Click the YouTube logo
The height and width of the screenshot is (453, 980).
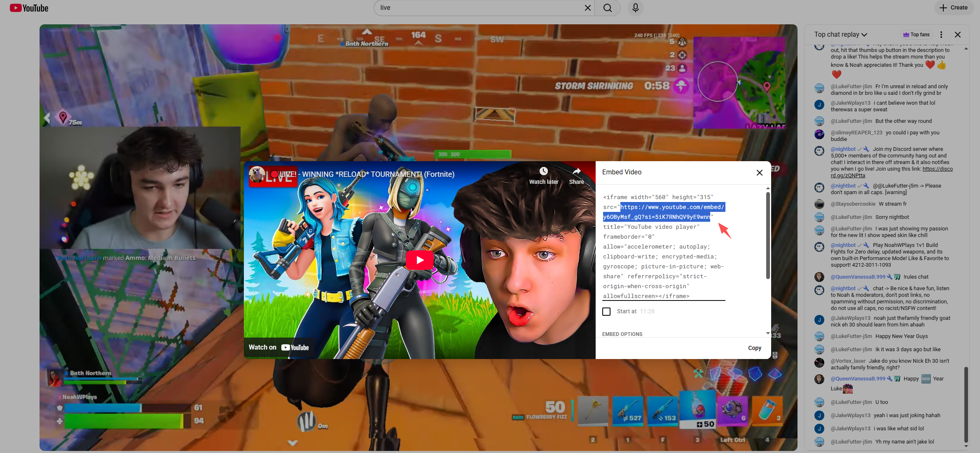tap(28, 7)
